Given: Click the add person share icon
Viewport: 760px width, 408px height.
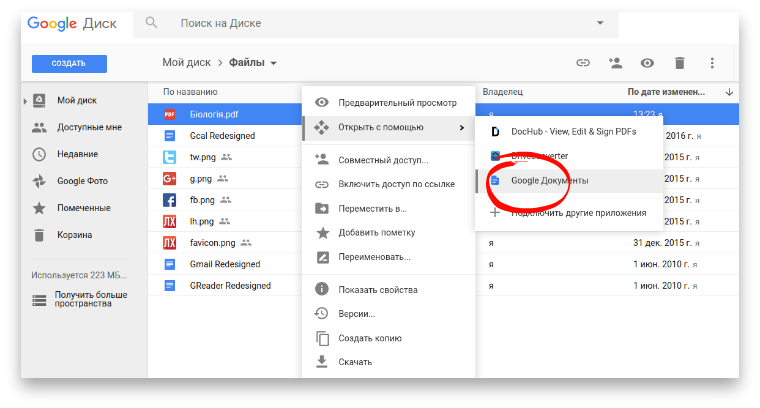Looking at the screenshot, I should tap(615, 63).
